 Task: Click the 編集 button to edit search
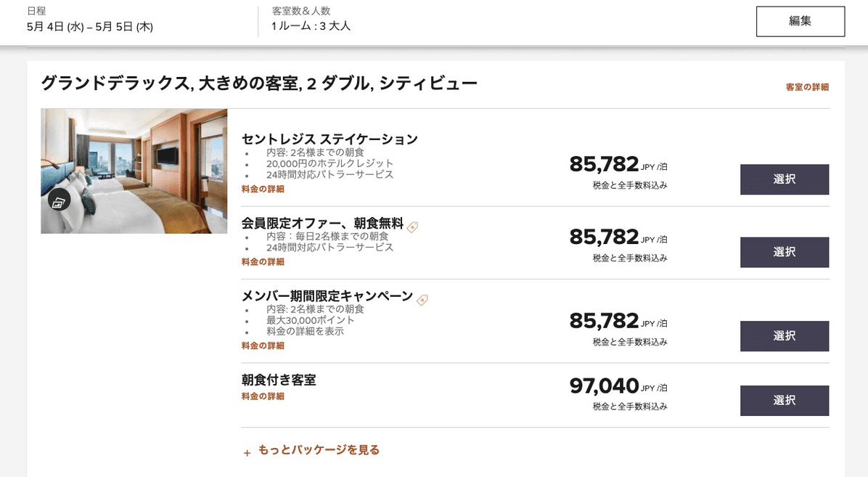[800, 21]
